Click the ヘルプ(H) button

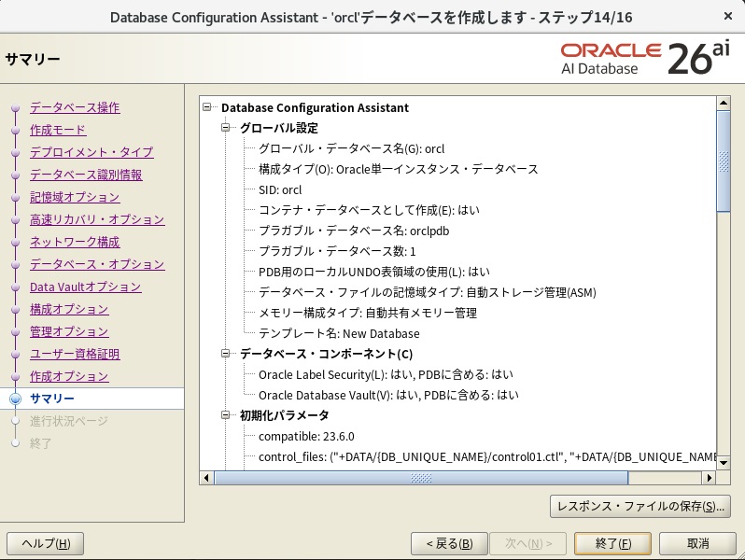[45, 543]
